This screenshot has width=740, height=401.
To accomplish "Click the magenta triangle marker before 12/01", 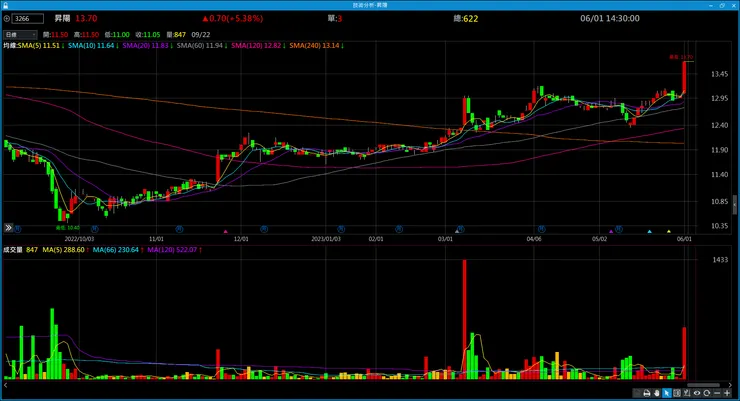I will (x=226, y=231).
